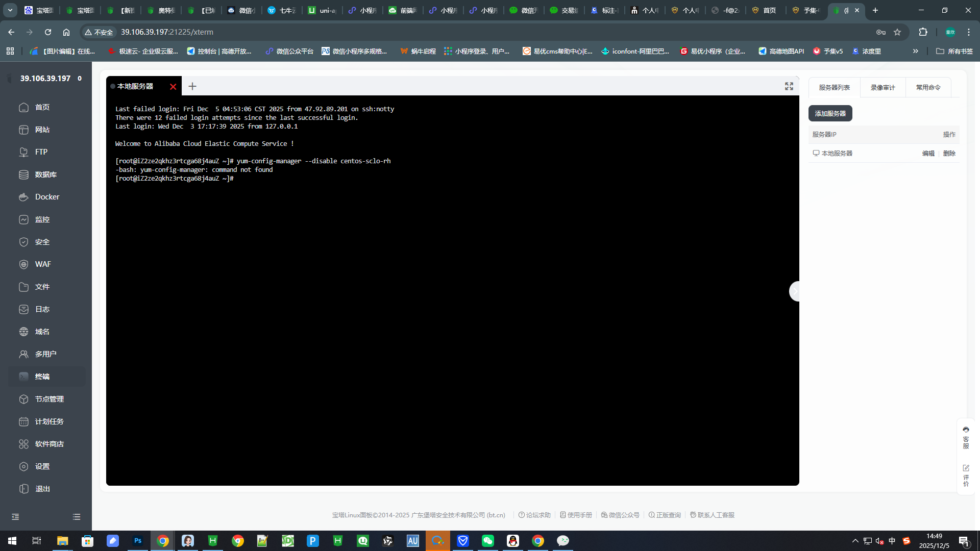Click the 计划任务 cron icon
Image resolution: width=980 pixels, height=551 pixels.
[23, 421]
